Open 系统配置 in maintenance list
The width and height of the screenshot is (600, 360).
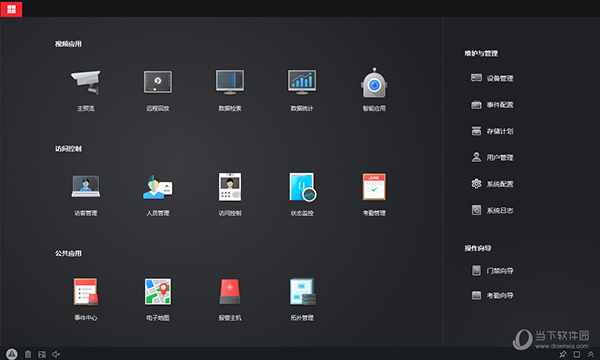point(492,184)
